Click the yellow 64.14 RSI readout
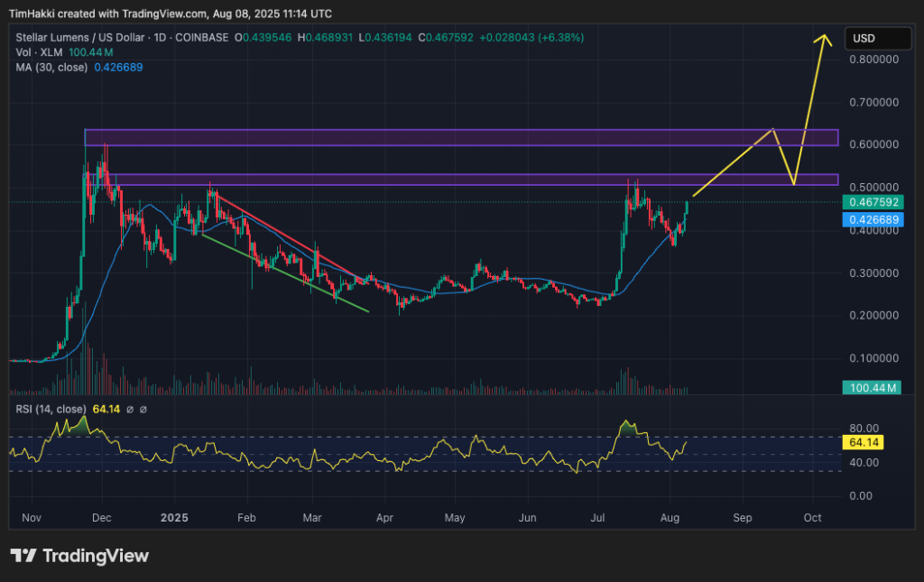 (862, 442)
